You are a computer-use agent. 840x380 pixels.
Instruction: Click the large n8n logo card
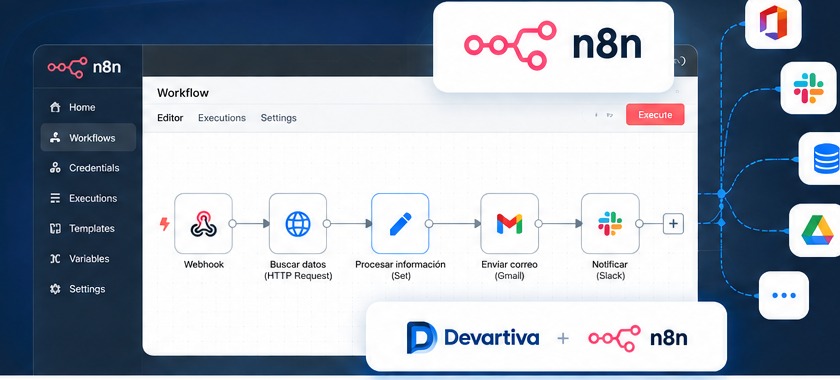click(553, 47)
